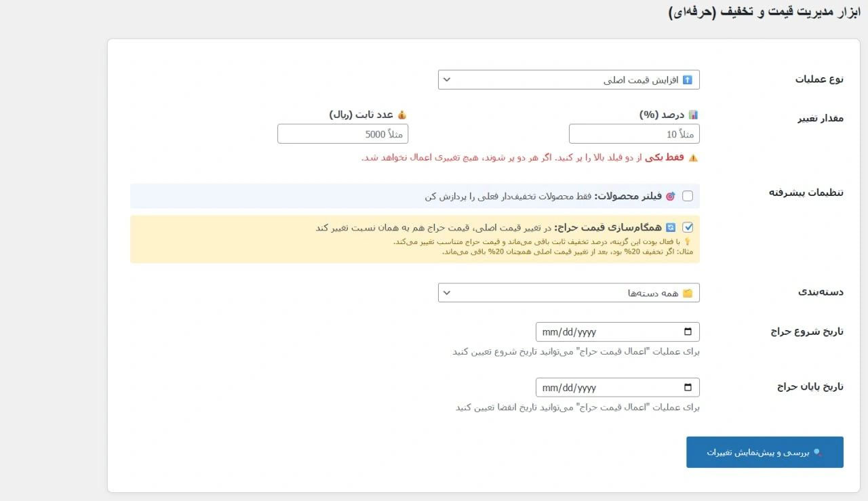Open calendar picker for sale end date
This screenshot has height=501, width=868.
point(688,388)
